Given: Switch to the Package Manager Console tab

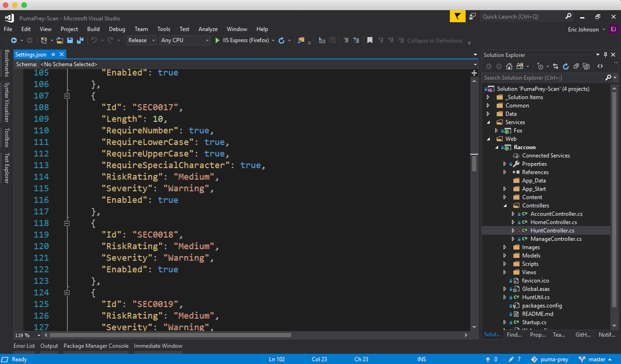Looking at the screenshot, I should pyautogui.click(x=96, y=346).
